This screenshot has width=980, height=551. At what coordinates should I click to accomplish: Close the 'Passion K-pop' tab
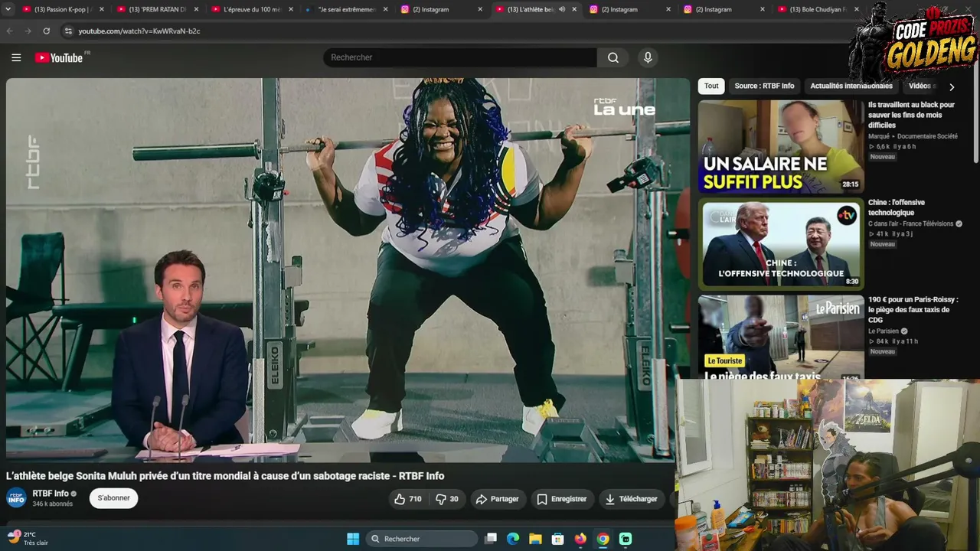(102, 9)
